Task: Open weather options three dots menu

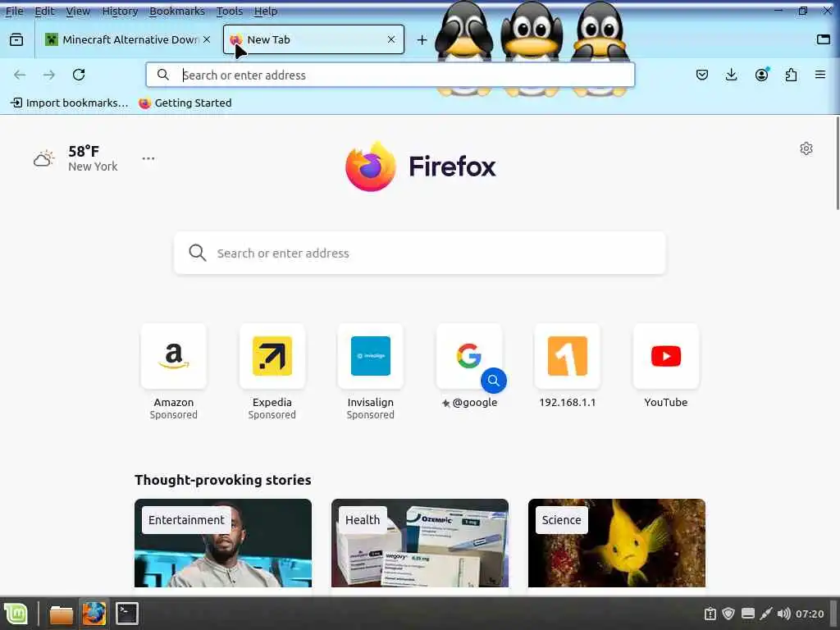Action: point(148,158)
